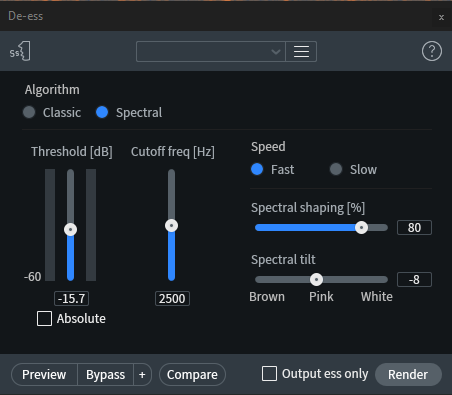
Task: Select the Classic algorithm
Action: [29, 112]
